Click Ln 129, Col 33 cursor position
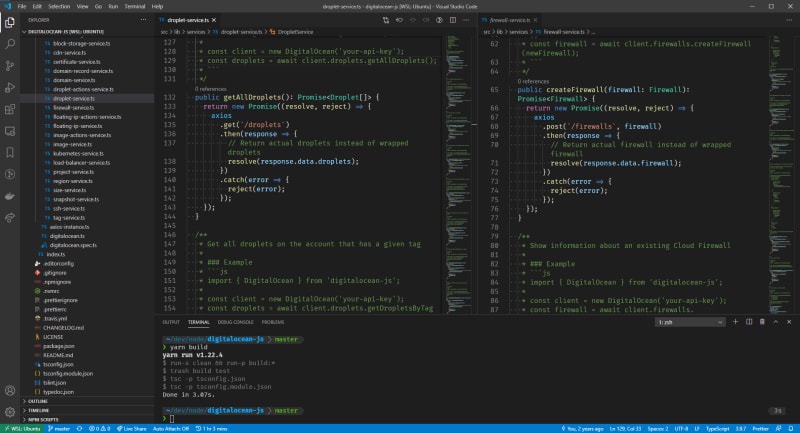The image size is (800, 433). pyautogui.click(x=626, y=429)
